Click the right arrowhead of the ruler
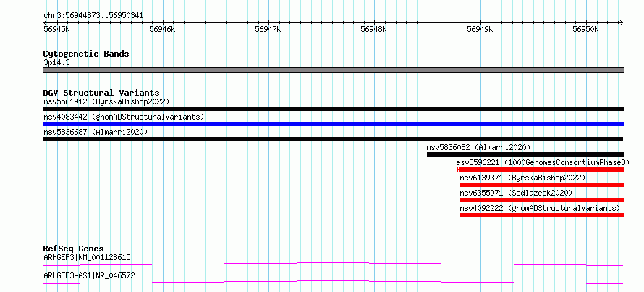The image size is (644, 292). [x=621, y=23]
